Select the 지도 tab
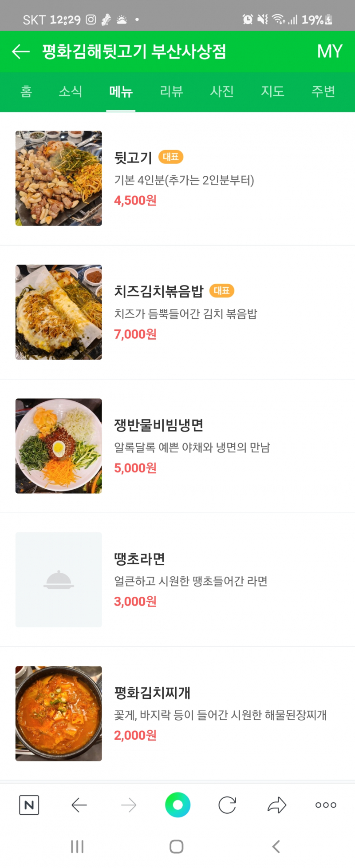Viewport: 355px width, 868px height. (x=272, y=91)
